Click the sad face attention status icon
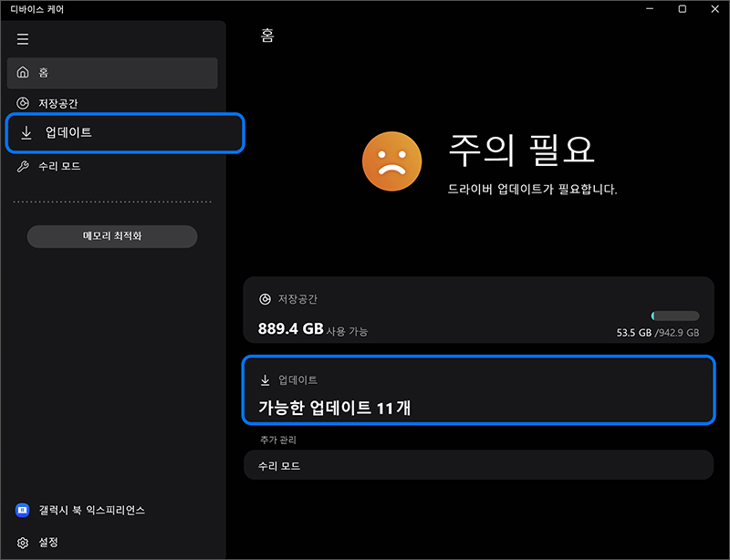This screenshot has height=560, width=730. [392, 161]
